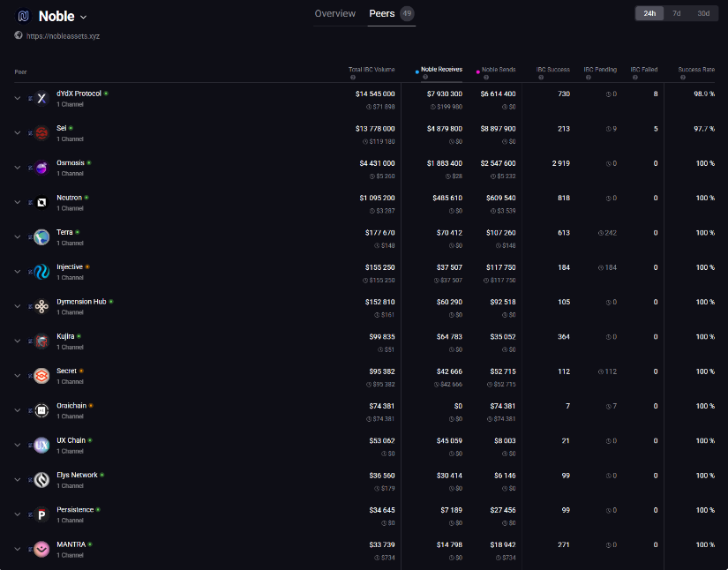Click the Dymension Hub chain logo

point(41,306)
